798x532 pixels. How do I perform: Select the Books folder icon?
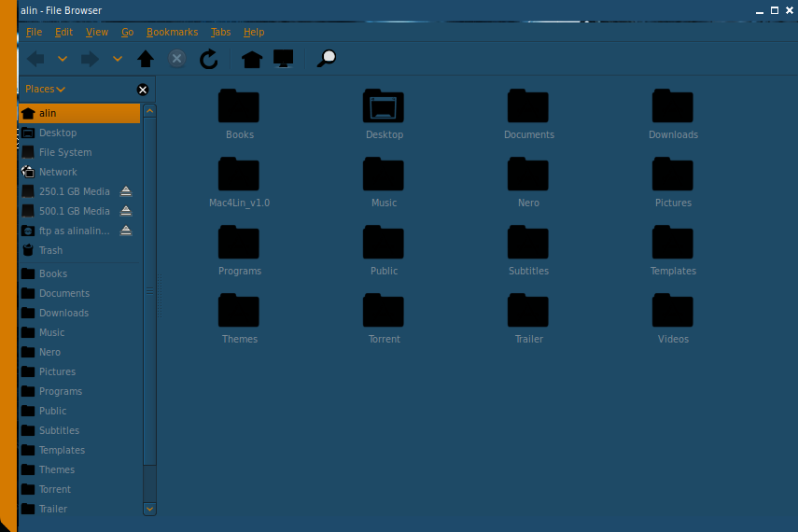pyautogui.click(x=239, y=105)
